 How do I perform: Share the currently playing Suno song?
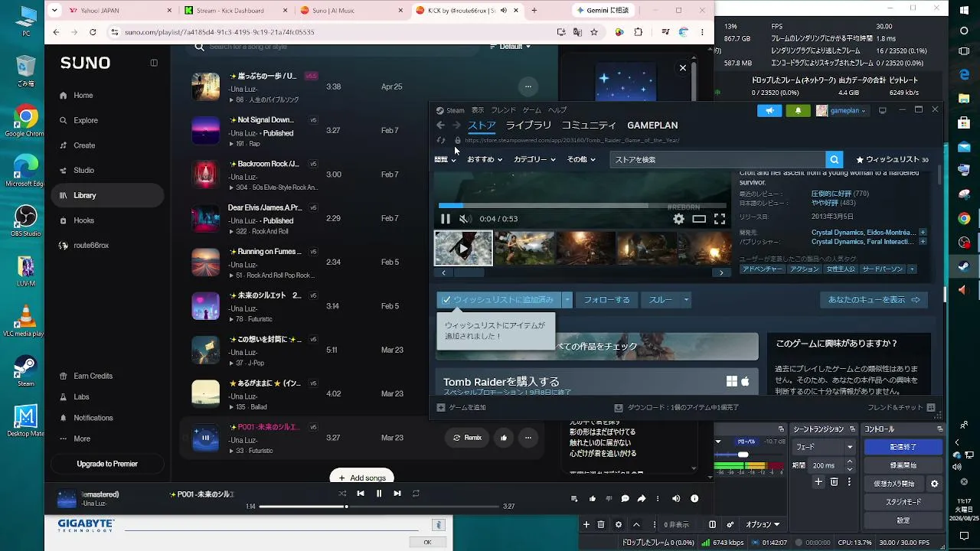pos(642,499)
